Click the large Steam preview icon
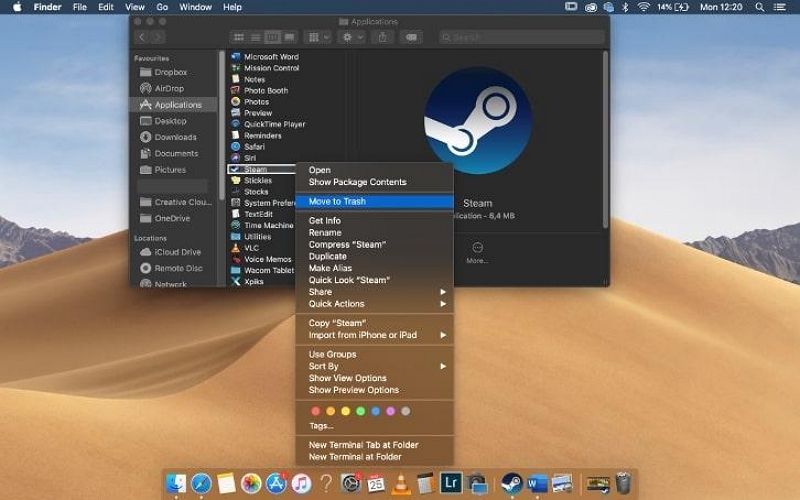Screen dimensions: 800x500 [x=478, y=120]
